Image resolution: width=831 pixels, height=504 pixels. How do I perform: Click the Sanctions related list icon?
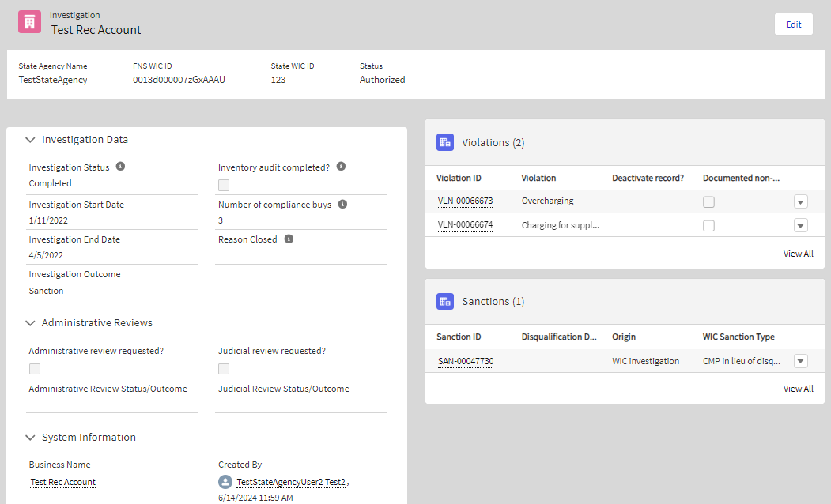[x=444, y=301]
